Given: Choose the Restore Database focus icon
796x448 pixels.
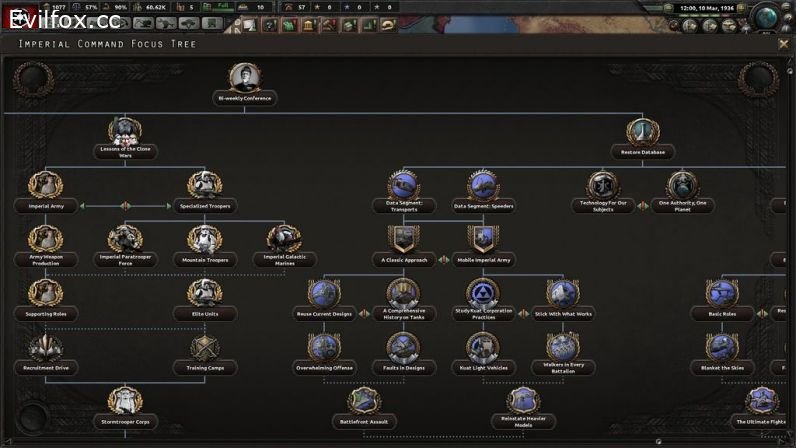Looking at the screenshot, I should 642,132.
